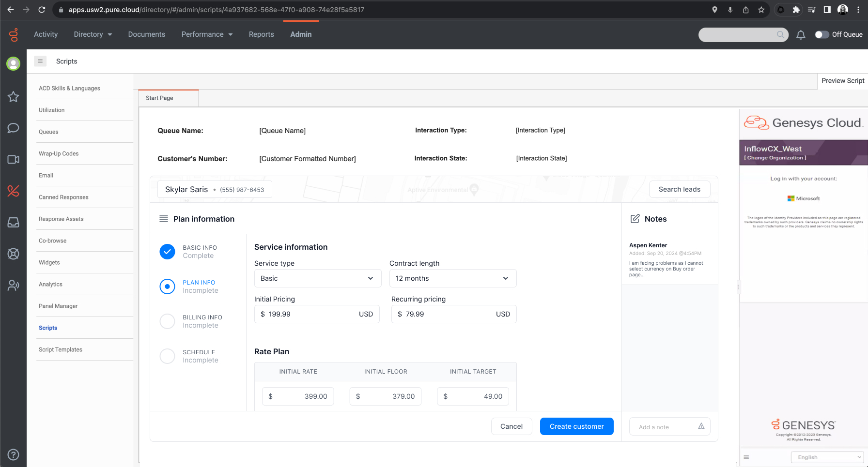This screenshot has height=467, width=868.
Task: Click the location pin icon in address bar
Action: tap(714, 10)
